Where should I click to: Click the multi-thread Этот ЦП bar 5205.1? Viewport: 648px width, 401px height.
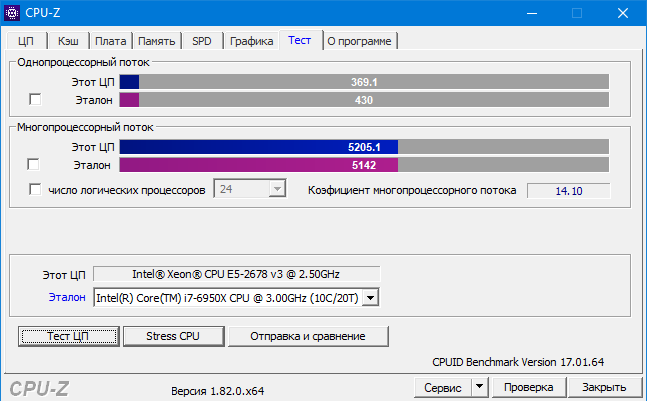(x=364, y=147)
